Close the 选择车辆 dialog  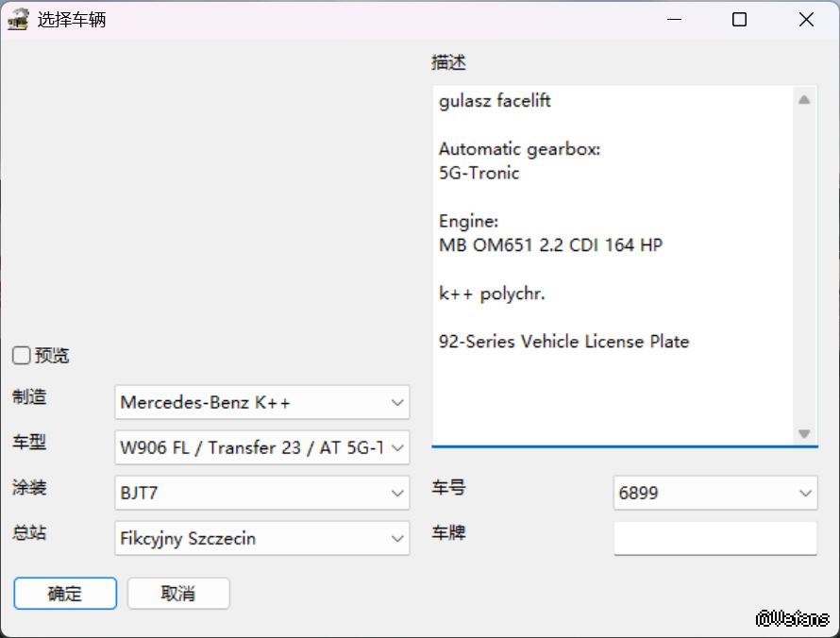pyautogui.click(x=806, y=20)
